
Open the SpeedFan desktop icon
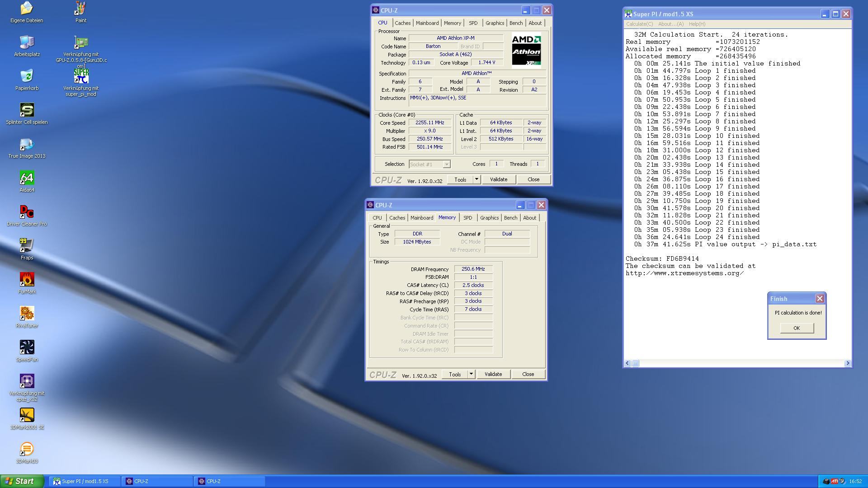[x=27, y=347]
